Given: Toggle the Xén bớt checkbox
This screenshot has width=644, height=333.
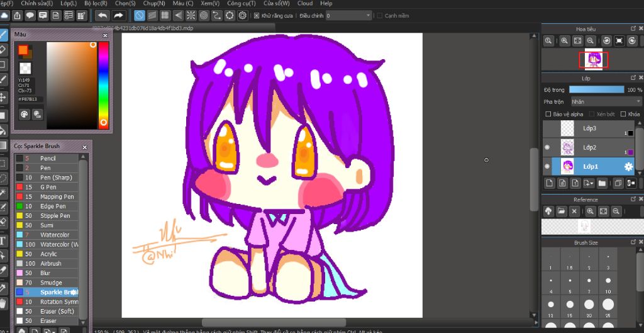Looking at the screenshot, I should [x=592, y=114].
